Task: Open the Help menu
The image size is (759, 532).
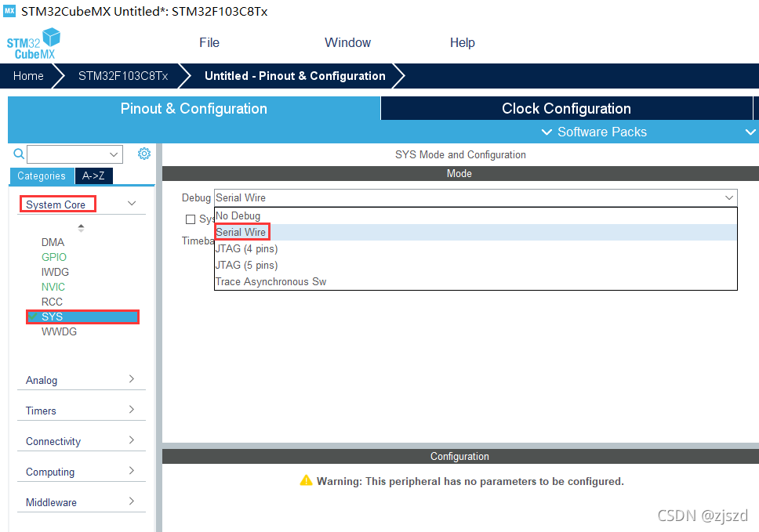Action: pyautogui.click(x=463, y=42)
